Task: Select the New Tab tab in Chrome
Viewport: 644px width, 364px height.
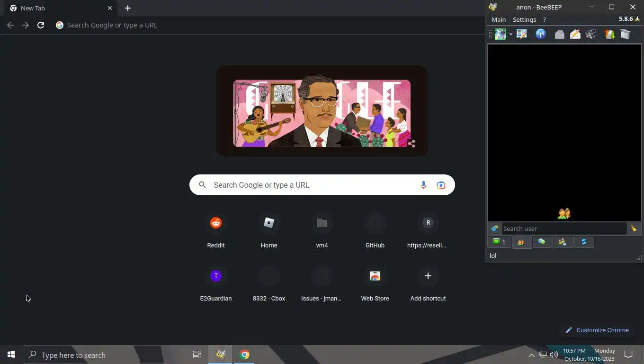Action: click(x=60, y=8)
